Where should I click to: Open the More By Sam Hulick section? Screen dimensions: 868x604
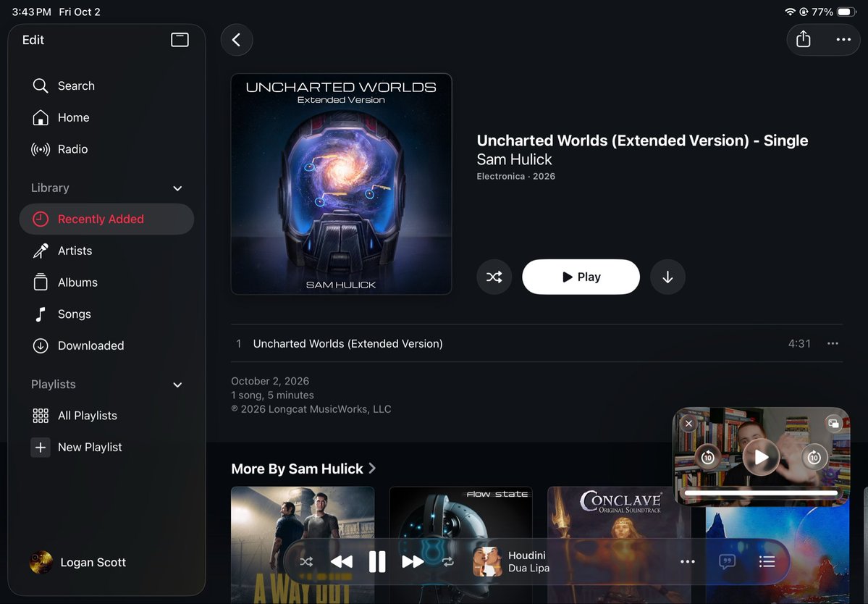[x=303, y=469]
